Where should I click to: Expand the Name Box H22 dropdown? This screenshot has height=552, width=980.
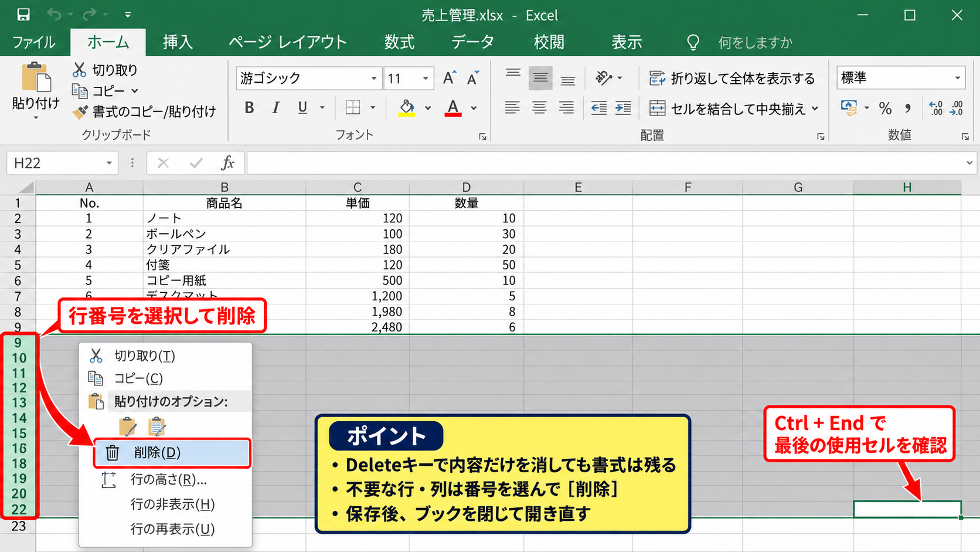(x=109, y=163)
